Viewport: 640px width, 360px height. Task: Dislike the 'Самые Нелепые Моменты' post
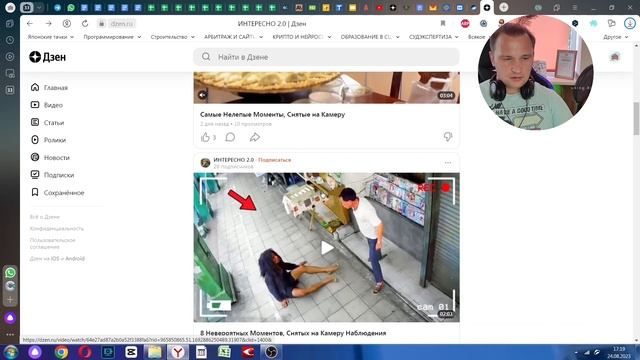pyautogui.click(x=448, y=137)
